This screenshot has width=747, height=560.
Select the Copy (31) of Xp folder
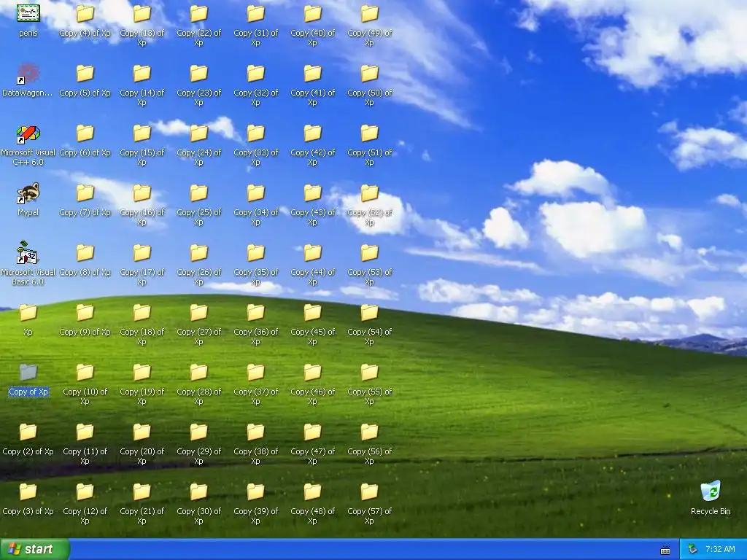click(256, 15)
